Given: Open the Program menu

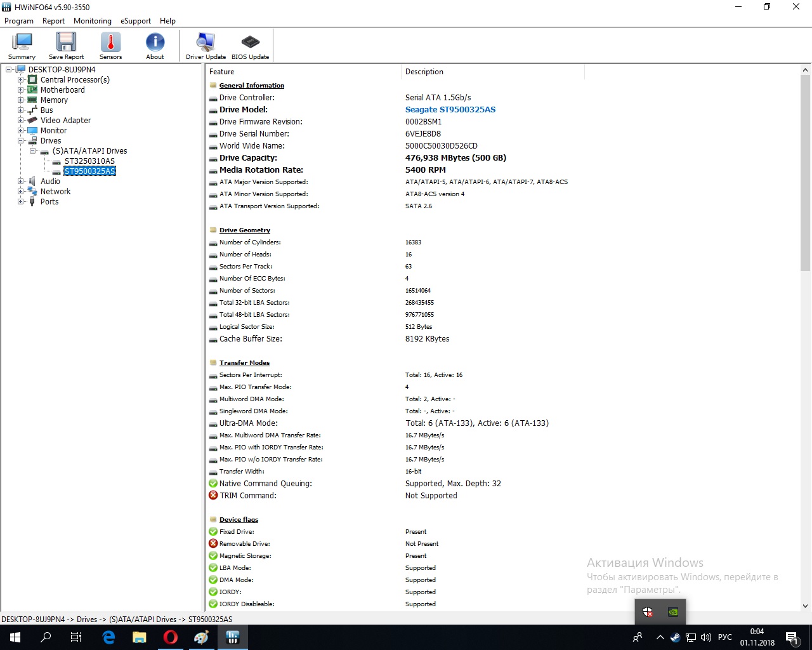Looking at the screenshot, I should coord(19,21).
